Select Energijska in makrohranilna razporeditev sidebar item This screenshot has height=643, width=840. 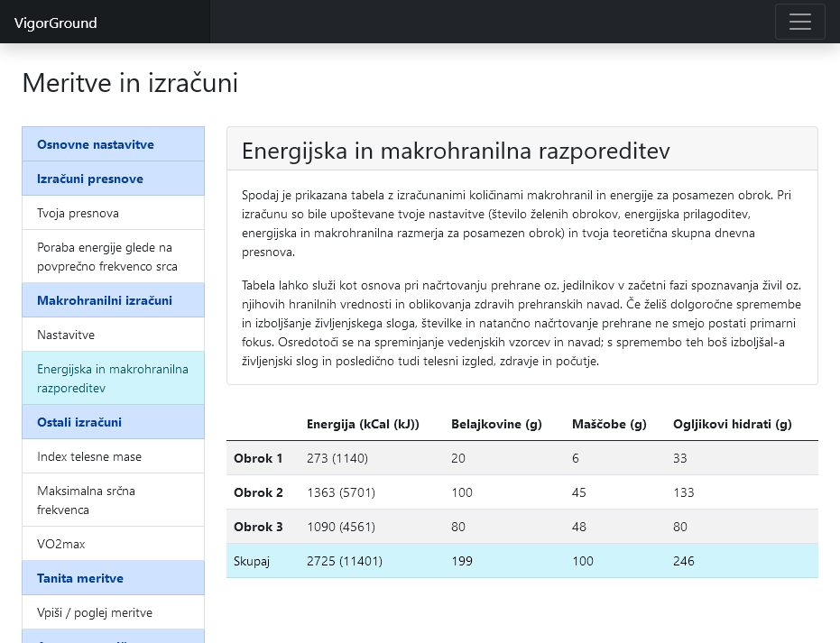(x=113, y=378)
